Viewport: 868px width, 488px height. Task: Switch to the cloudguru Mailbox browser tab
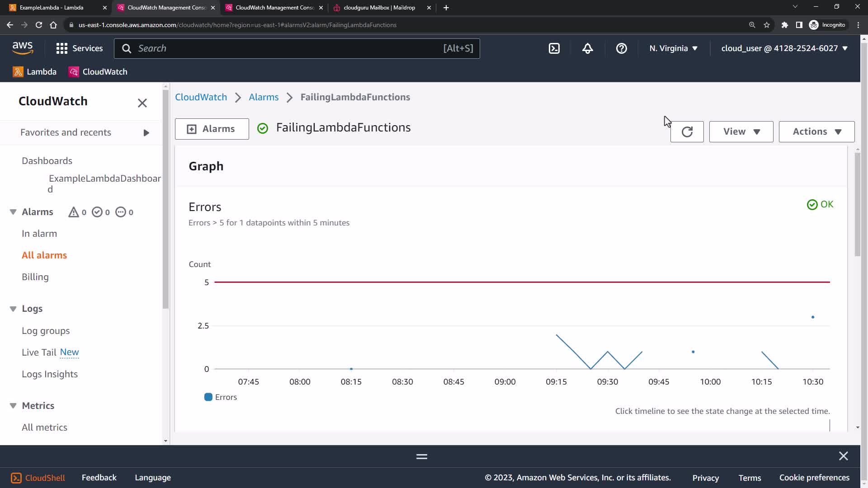click(379, 8)
